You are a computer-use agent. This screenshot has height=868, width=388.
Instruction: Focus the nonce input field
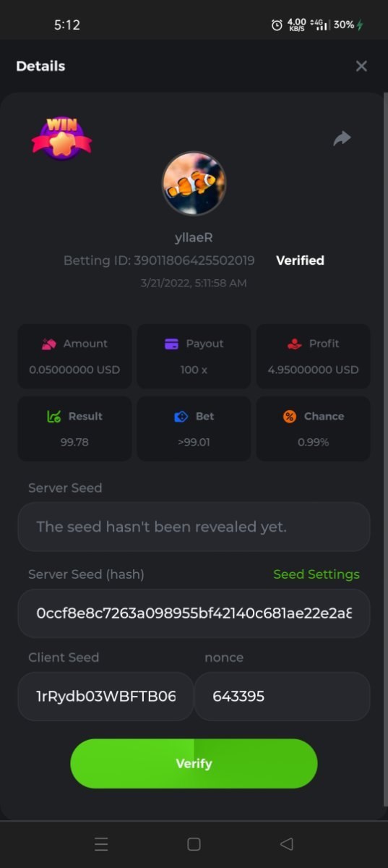click(283, 697)
